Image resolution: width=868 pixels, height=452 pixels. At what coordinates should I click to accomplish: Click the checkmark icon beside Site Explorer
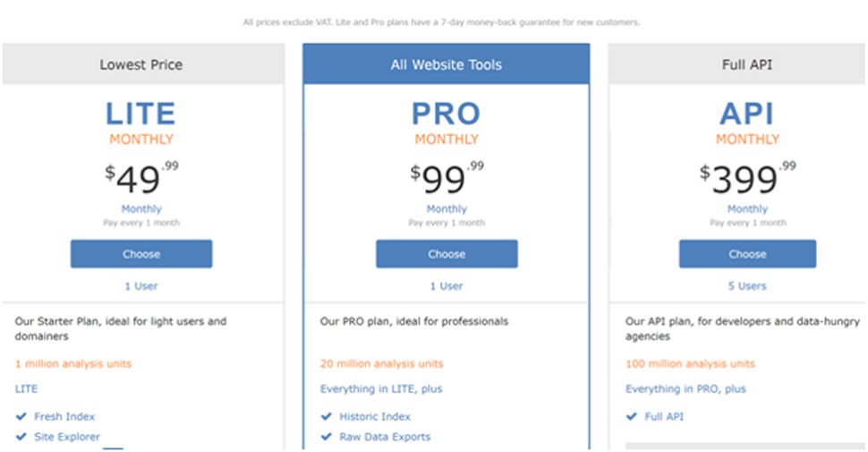coord(21,437)
